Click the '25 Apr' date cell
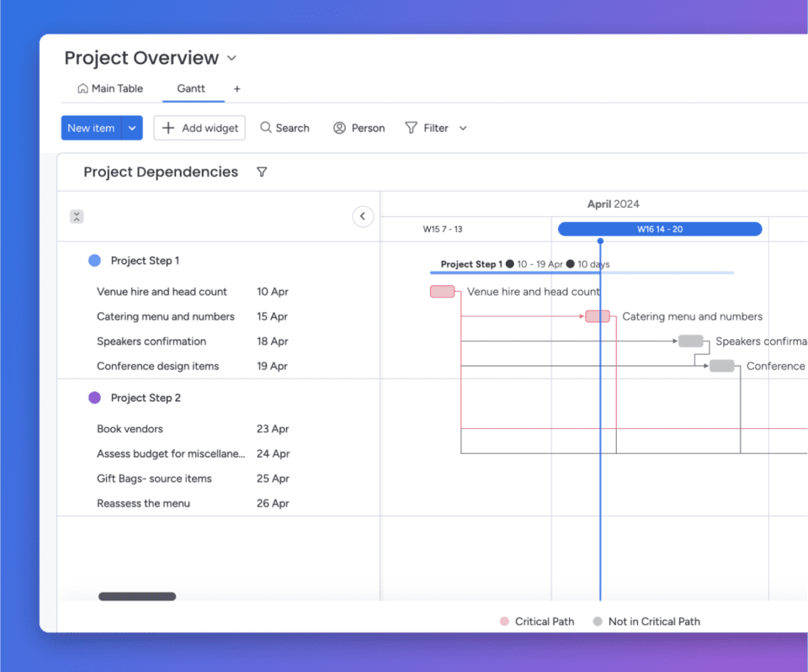 point(273,478)
